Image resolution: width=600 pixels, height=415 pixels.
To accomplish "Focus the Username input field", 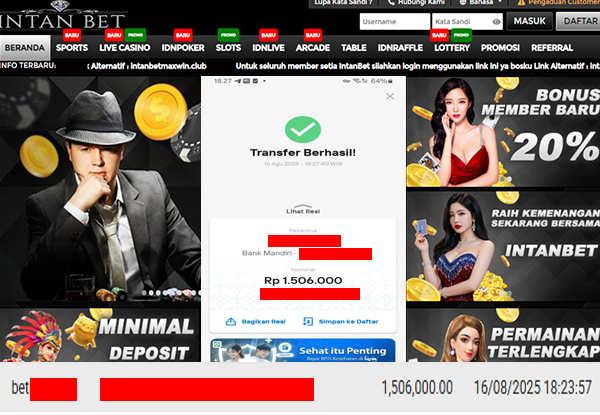I will [x=395, y=21].
